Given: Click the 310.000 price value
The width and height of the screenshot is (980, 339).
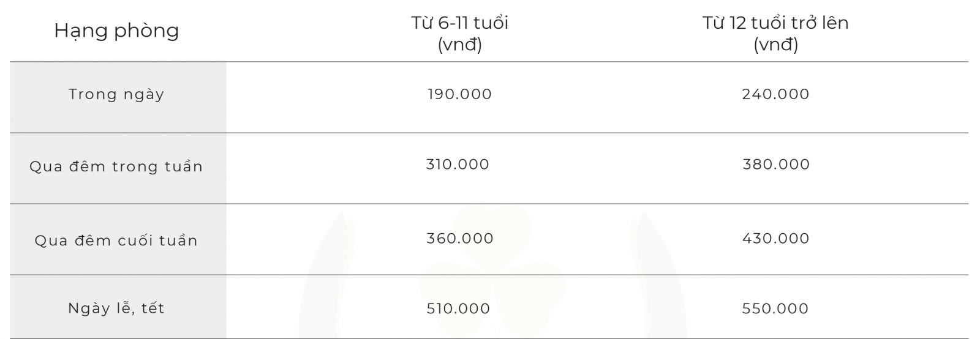Looking at the screenshot, I should 458,165.
